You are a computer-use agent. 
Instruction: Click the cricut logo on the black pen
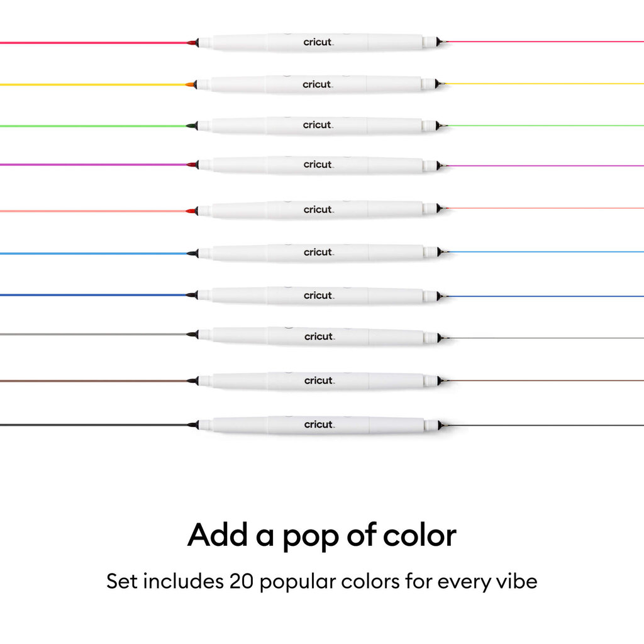[318, 425]
